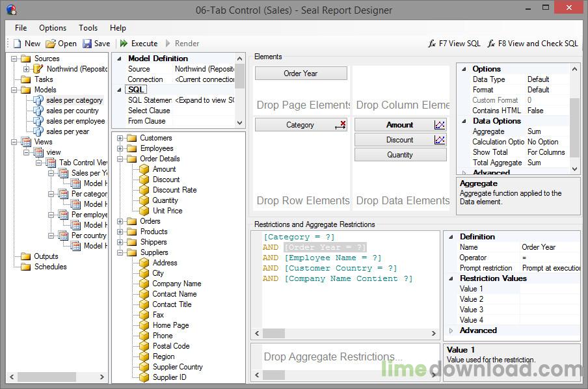Image resolution: width=588 pixels, height=389 pixels.
Task: Click the [Company Name Contient ?] restriction
Action: click(x=349, y=278)
